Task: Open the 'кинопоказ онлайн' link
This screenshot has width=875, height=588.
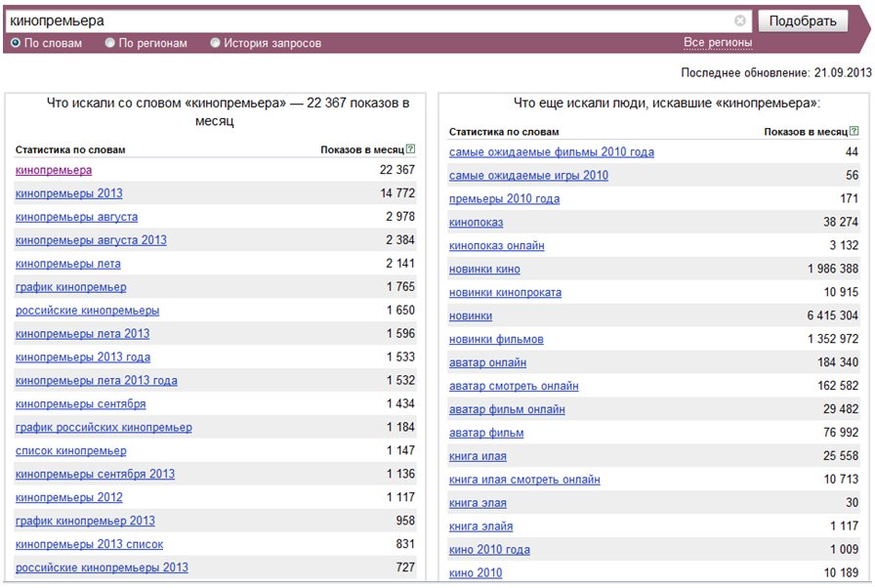Action: [x=497, y=246]
